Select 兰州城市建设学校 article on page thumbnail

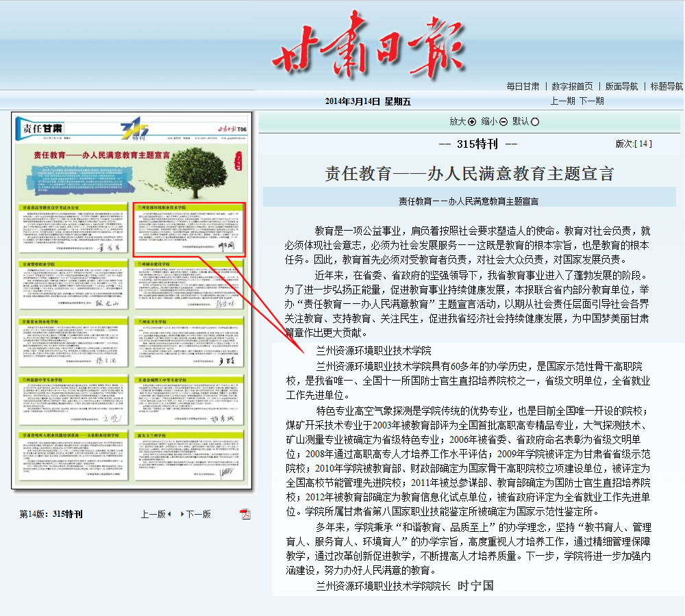[x=189, y=285]
